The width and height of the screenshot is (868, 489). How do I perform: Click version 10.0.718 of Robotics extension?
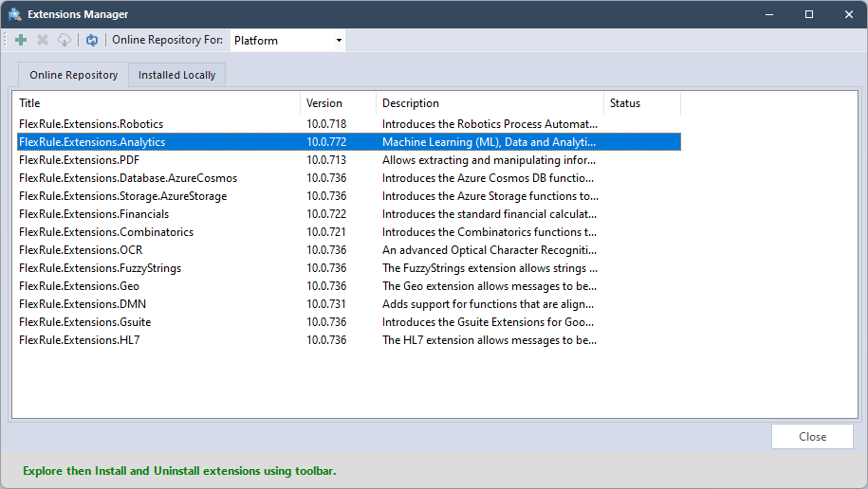(326, 124)
